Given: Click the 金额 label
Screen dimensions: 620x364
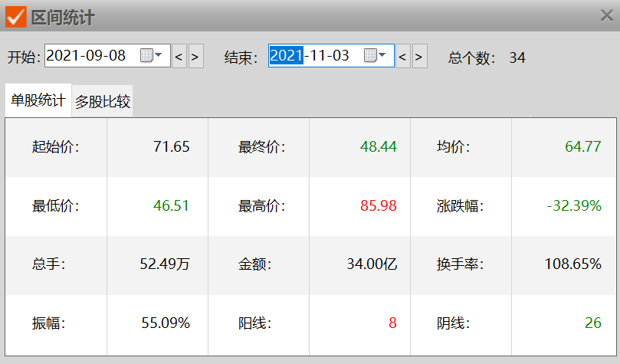Looking at the screenshot, I should [x=254, y=264].
